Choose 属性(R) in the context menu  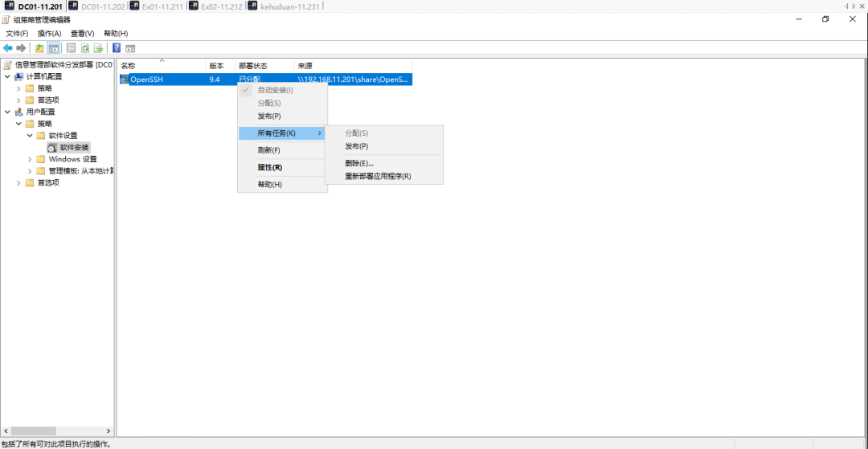tap(282, 168)
